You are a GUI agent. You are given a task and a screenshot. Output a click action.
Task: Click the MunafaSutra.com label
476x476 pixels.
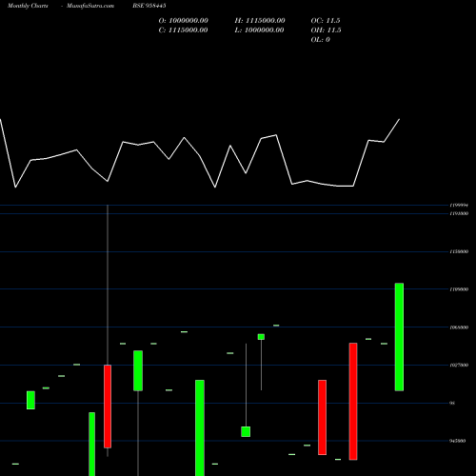(90, 6)
